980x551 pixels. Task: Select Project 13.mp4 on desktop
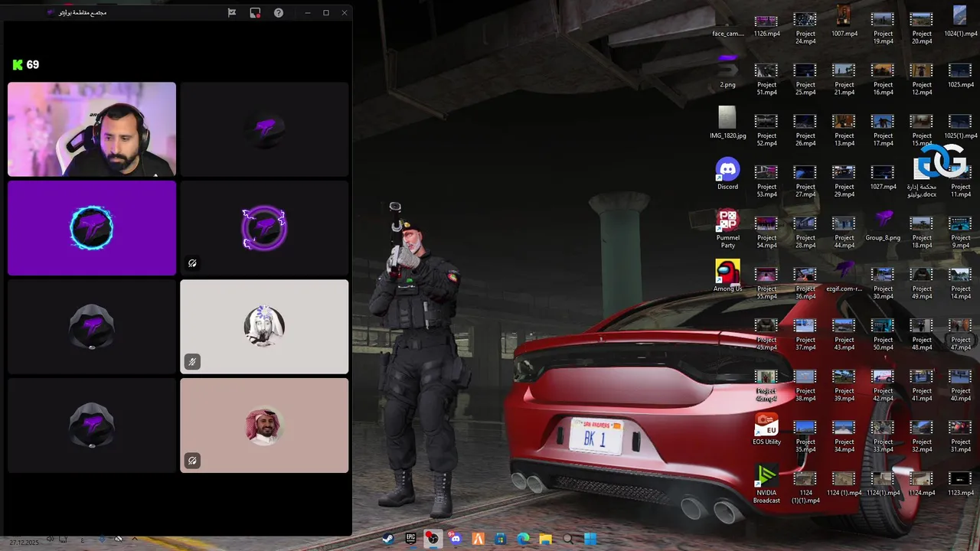coord(844,131)
